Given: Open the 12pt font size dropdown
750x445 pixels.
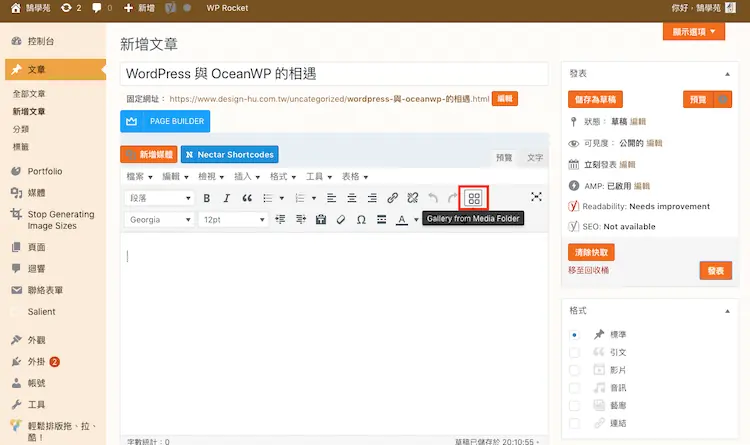Looking at the screenshot, I should click(233, 220).
